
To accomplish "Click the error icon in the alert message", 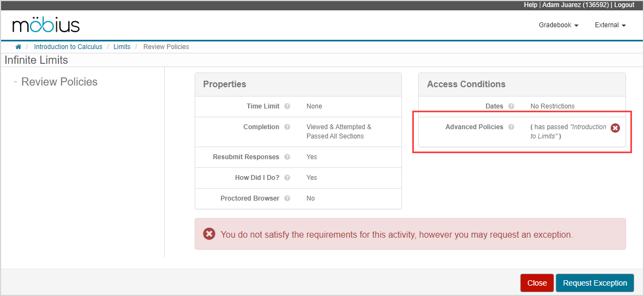I will 209,234.
